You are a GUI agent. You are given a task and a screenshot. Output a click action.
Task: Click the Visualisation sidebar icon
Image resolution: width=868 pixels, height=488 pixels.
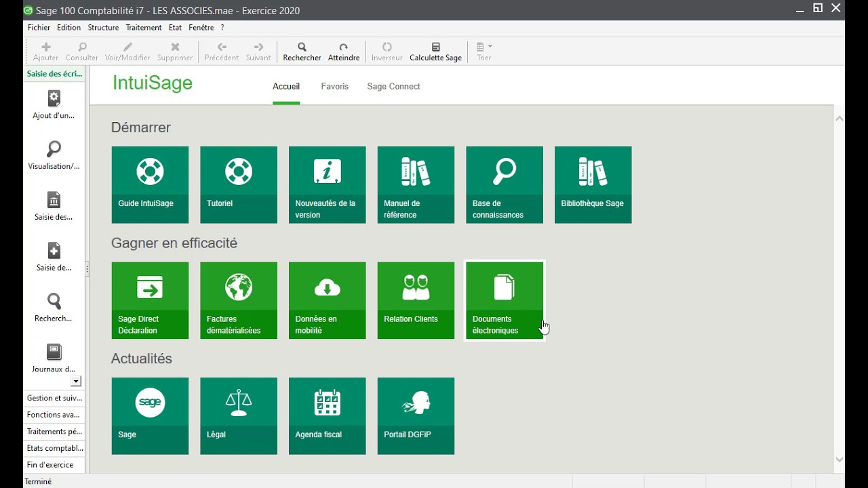tap(54, 156)
